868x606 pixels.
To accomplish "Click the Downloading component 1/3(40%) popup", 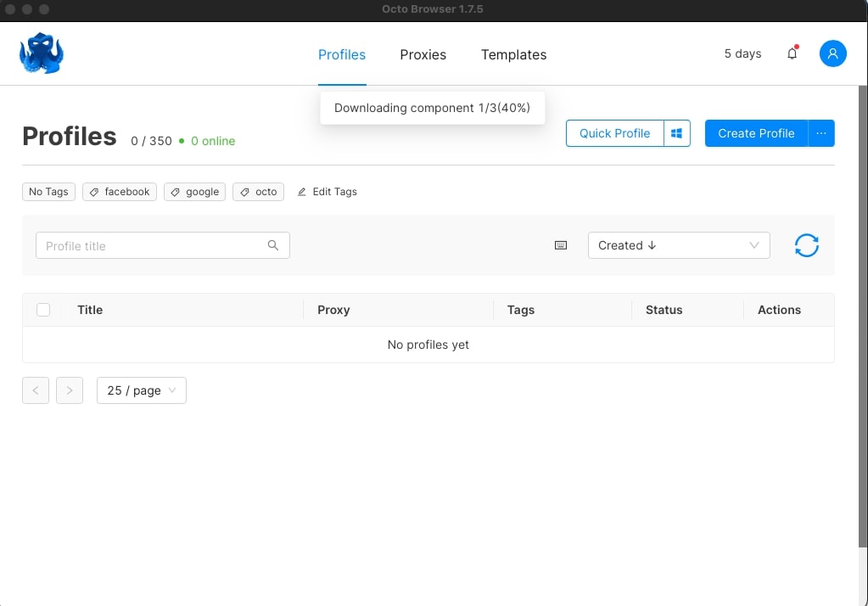I will [x=433, y=108].
